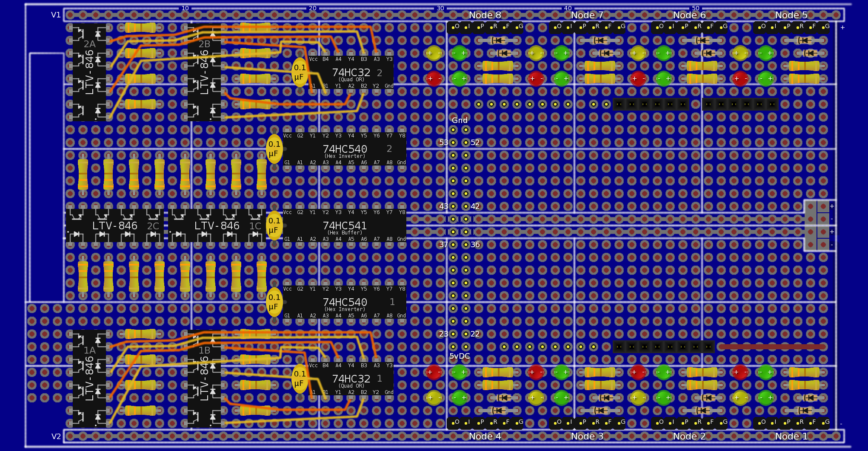The height and width of the screenshot is (451, 868).
Task: Click the 74HC541 Hex Buffer chip
Action: pyautogui.click(x=345, y=226)
